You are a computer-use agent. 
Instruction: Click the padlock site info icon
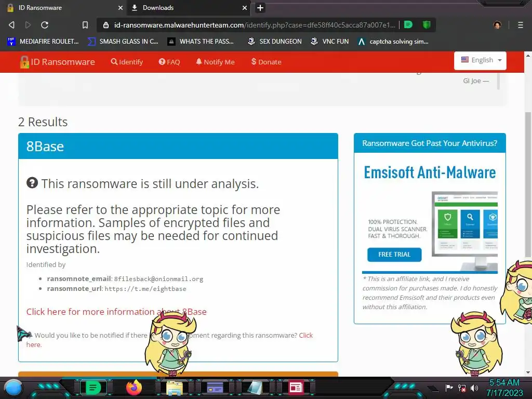coord(106,25)
